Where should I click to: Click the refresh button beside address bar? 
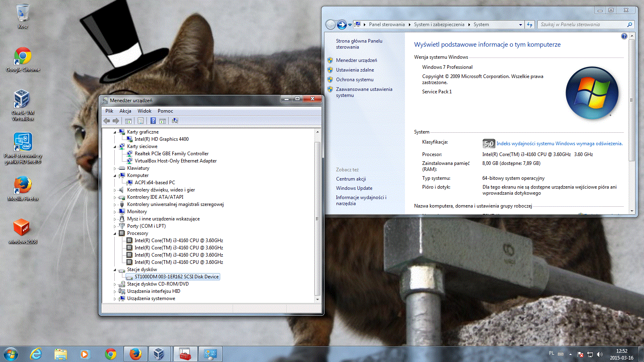coord(530,25)
